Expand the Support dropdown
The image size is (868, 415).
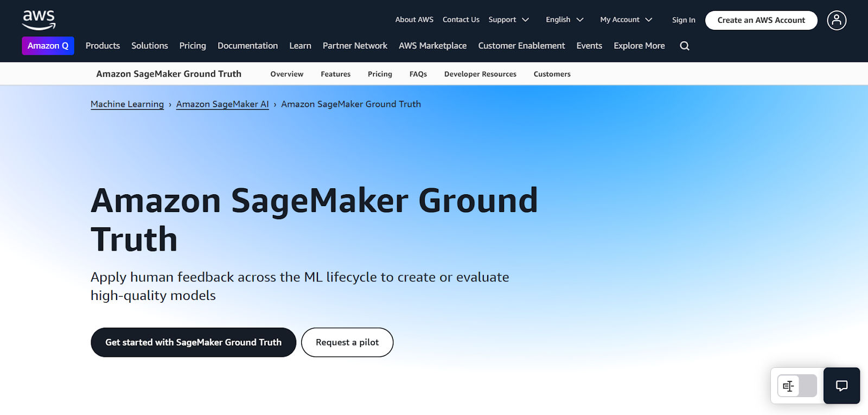[509, 20]
